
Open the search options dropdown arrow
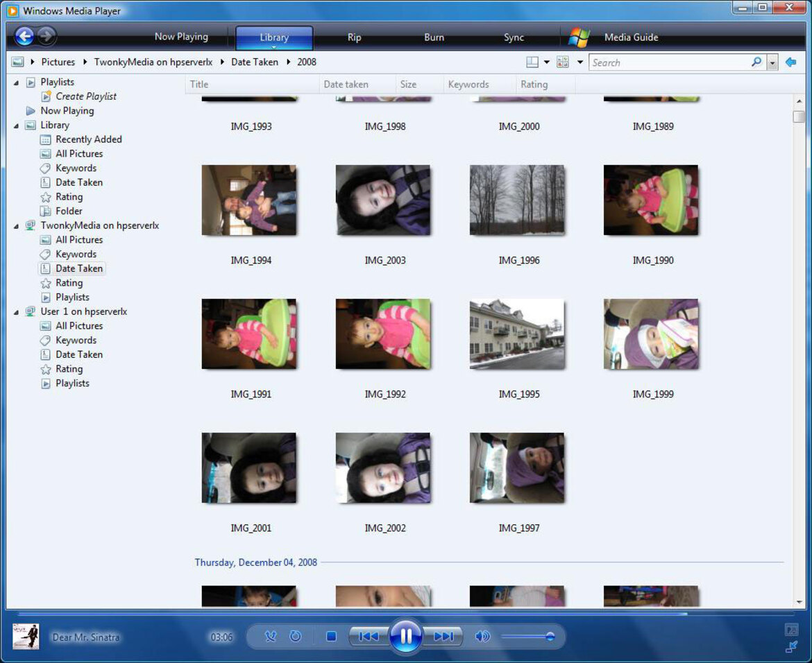click(x=772, y=62)
